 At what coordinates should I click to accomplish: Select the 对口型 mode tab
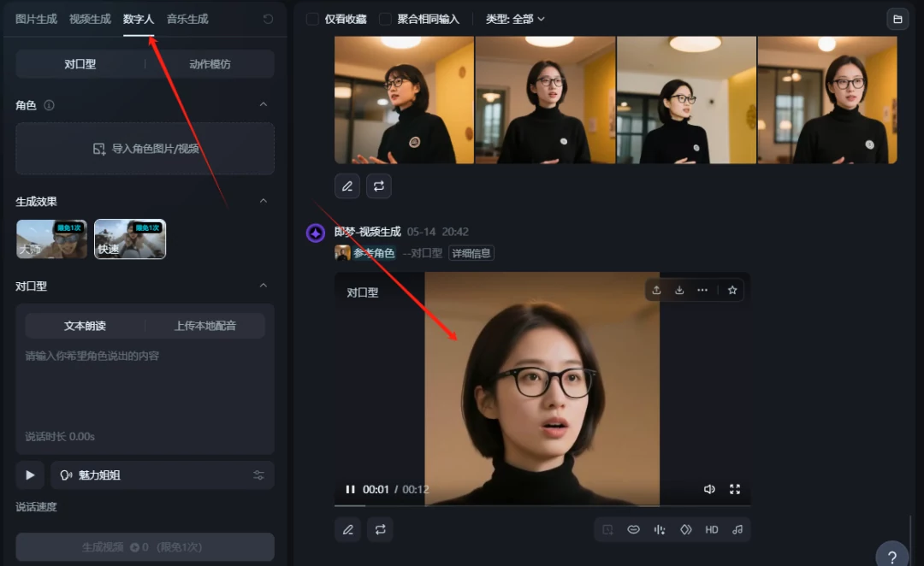tap(80, 64)
